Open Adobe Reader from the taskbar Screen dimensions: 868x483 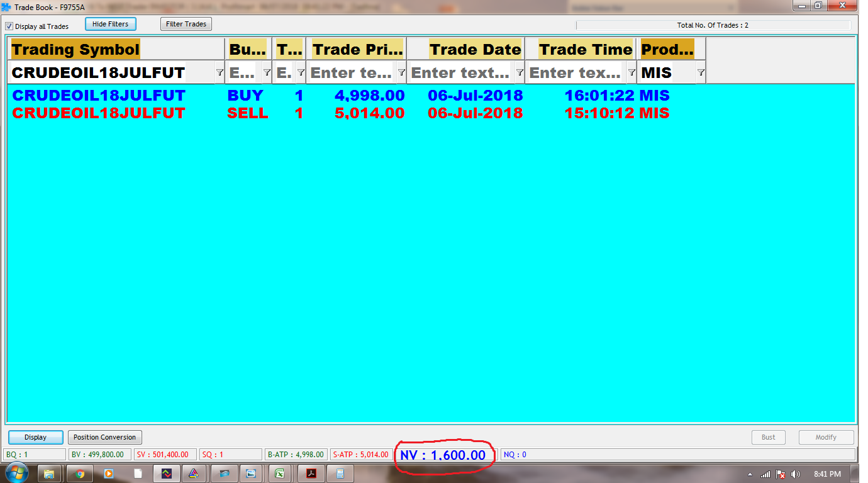click(311, 474)
